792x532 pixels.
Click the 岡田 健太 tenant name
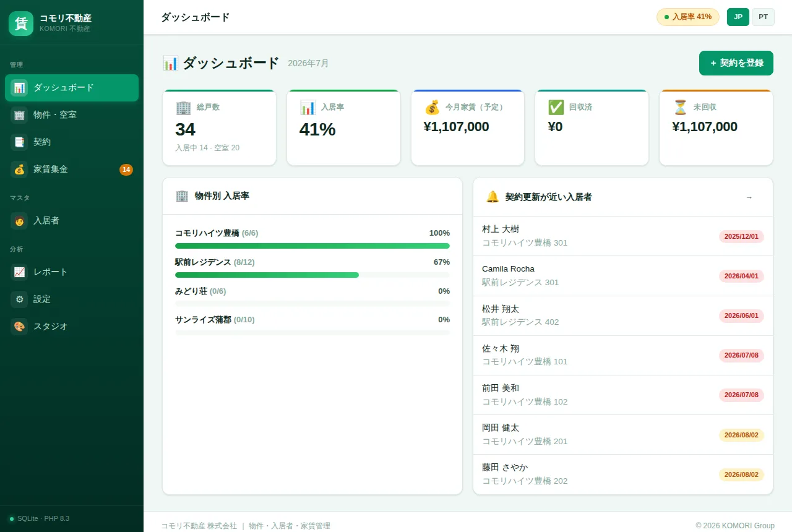[x=501, y=428]
